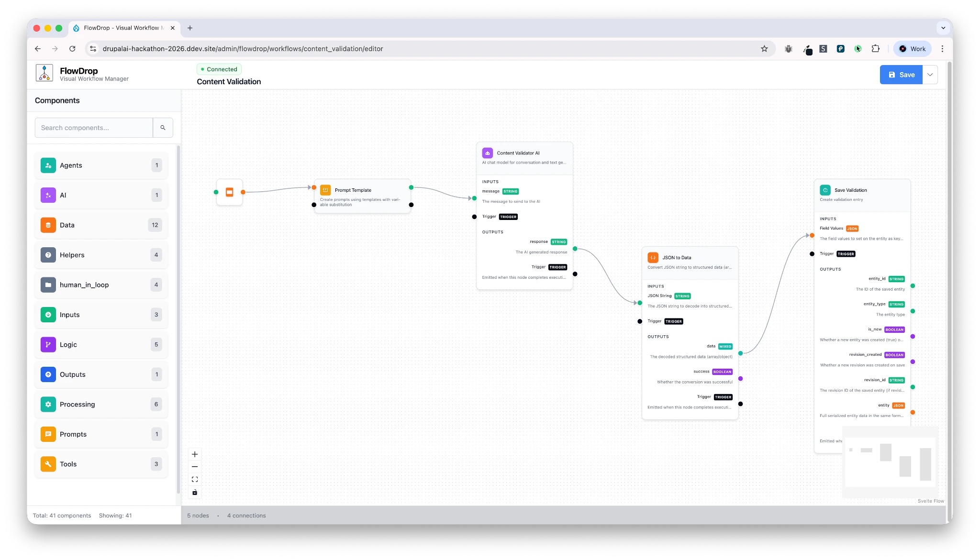Click the fit-view icon on the canvas
Viewport: 980px width, 560px height.
195,479
